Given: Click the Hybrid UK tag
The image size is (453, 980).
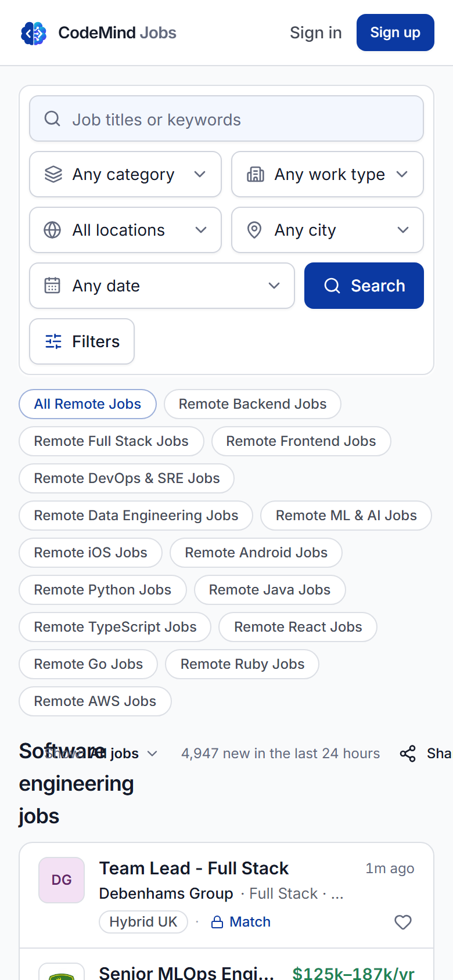Looking at the screenshot, I should (x=143, y=922).
